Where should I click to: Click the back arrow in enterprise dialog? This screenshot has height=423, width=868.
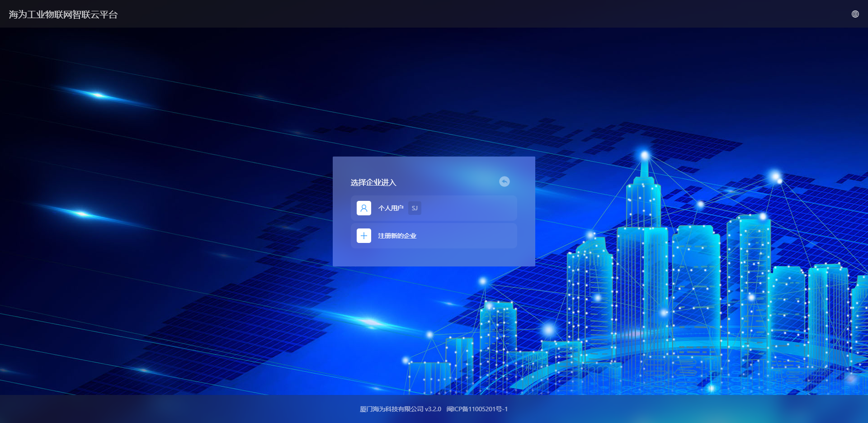coord(504,181)
